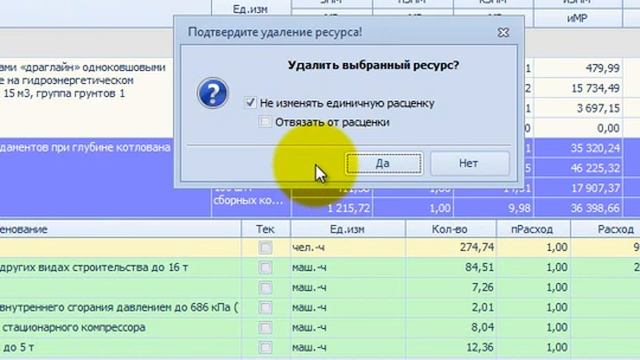
Task: Confirm deletion with the Да button
Action: (x=384, y=164)
